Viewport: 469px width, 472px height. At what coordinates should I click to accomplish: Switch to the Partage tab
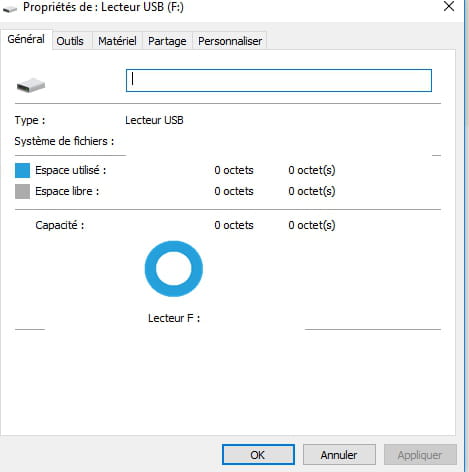167,41
